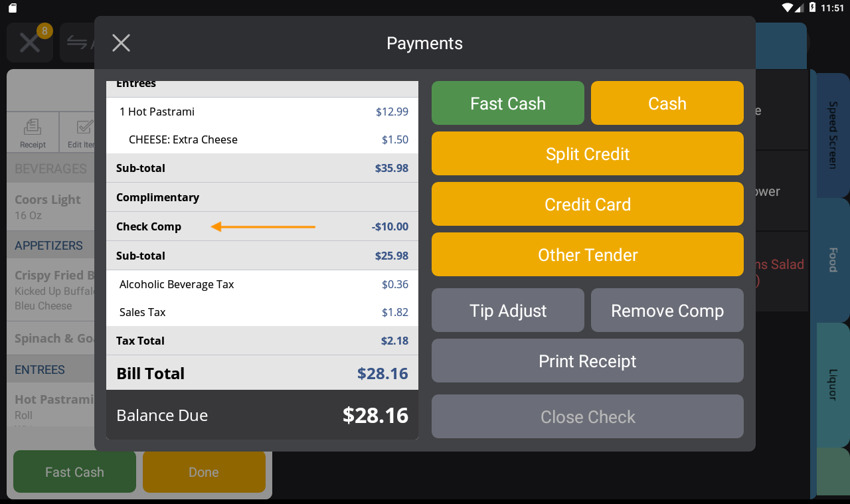The height and width of the screenshot is (504, 850).
Task: Pay with Credit Card
Action: coord(587,204)
